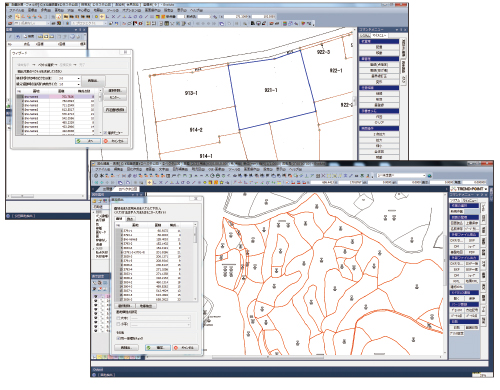Open the second dropdown in the wizard dialog
The height and width of the screenshot is (390, 500).
[x=69, y=84]
